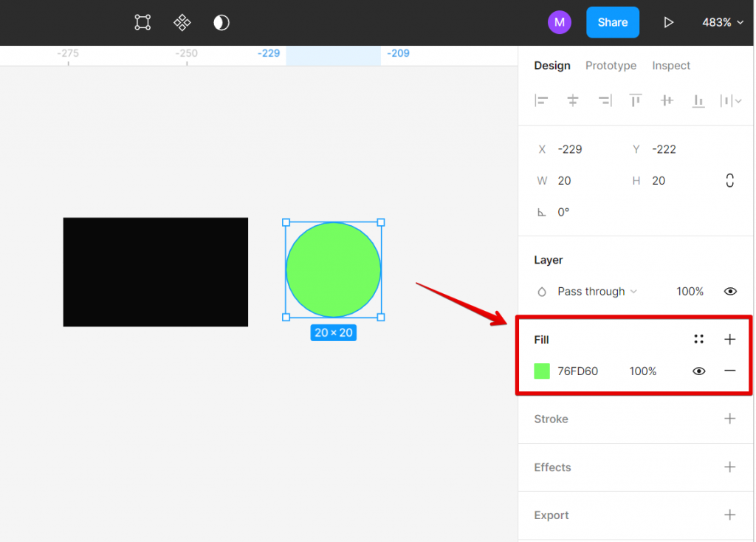
Task: Align selection to horizontal centers
Action: (x=573, y=100)
